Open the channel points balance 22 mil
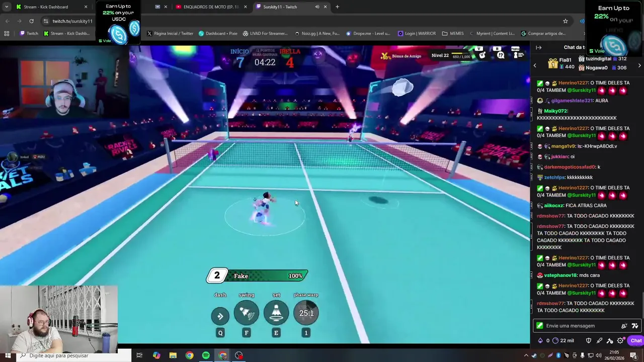The width and height of the screenshot is (644, 362). click(563, 340)
